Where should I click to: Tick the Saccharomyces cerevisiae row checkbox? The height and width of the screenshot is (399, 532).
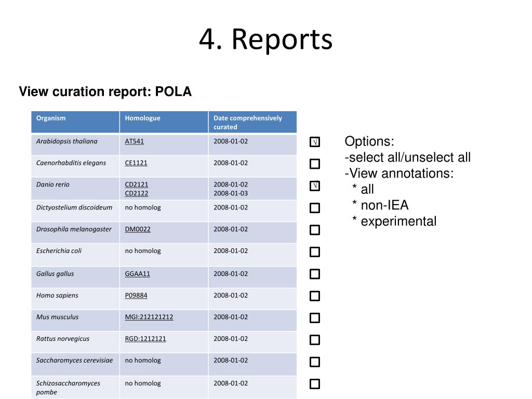(x=314, y=362)
